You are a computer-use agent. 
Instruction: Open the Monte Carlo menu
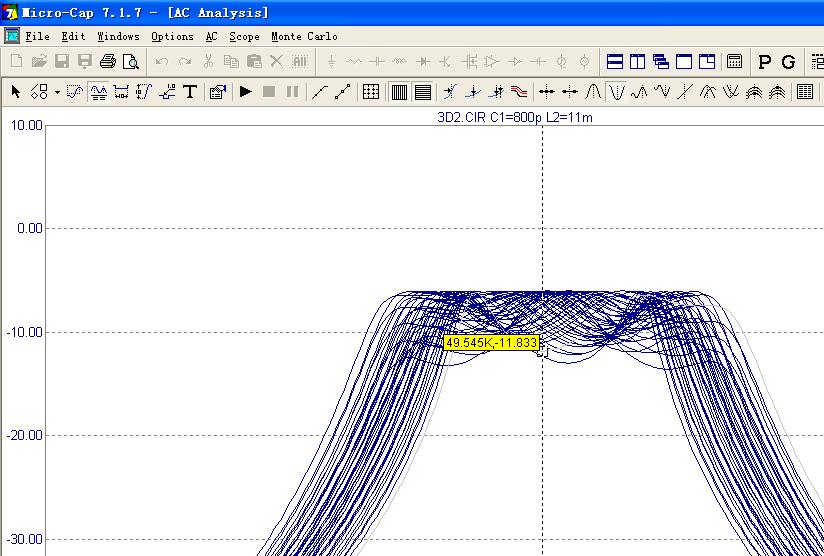click(304, 36)
